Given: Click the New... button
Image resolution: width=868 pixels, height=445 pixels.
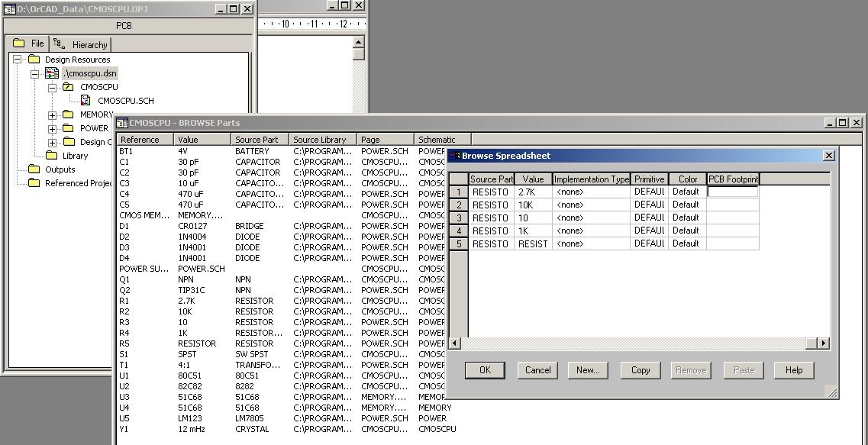Looking at the screenshot, I should [x=588, y=370].
